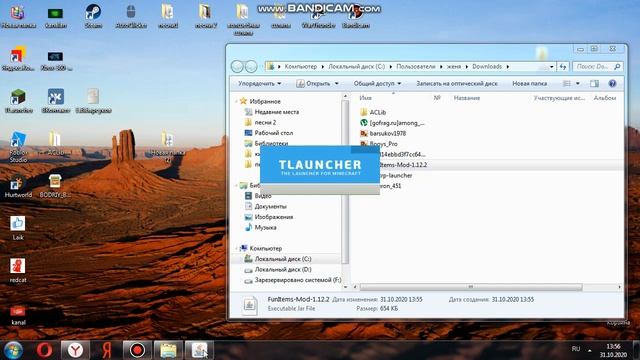Collapse Избранное tree section

236,101
